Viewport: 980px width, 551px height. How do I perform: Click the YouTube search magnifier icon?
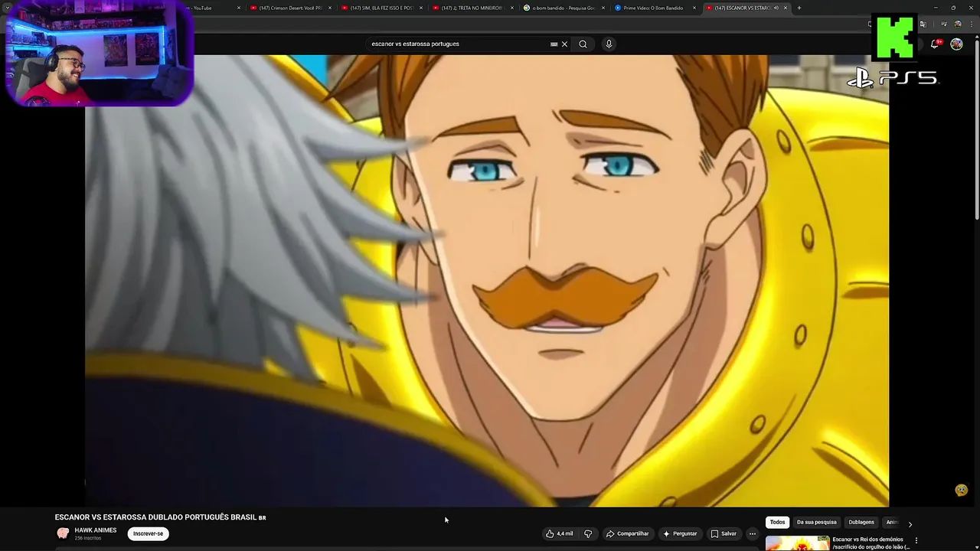click(583, 44)
